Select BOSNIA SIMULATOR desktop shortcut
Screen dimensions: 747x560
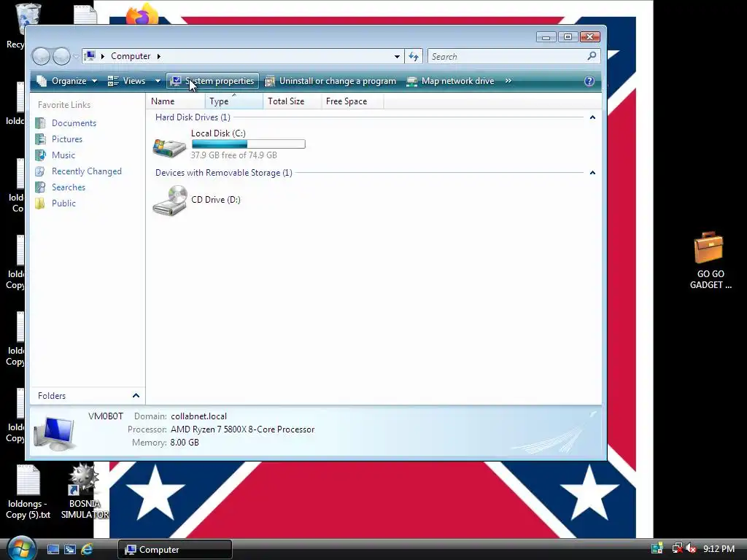(x=85, y=491)
